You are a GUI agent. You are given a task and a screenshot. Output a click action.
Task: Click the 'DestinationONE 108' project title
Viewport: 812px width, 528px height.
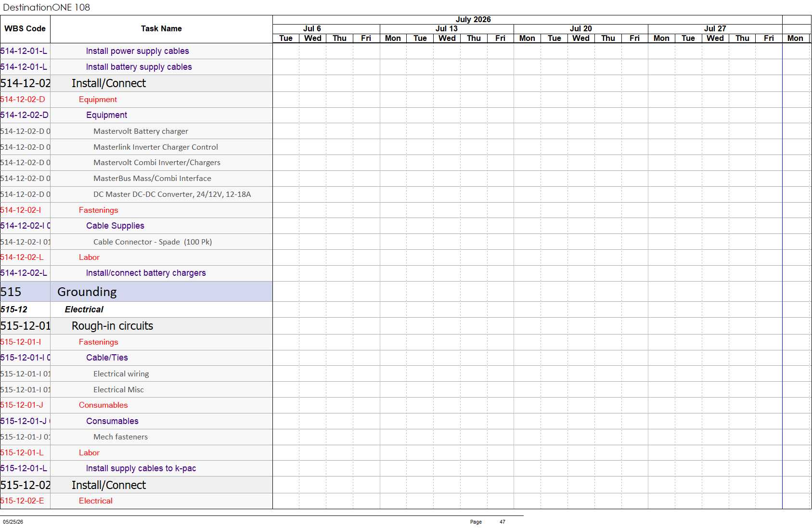[47, 7]
